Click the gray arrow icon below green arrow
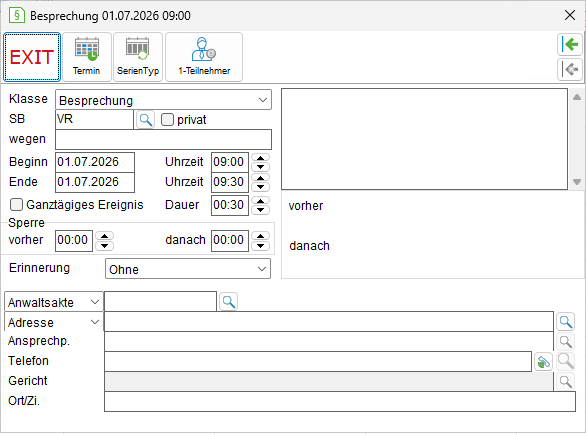Screen dimensions: 586x435 pyautogui.click(x=570, y=70)
